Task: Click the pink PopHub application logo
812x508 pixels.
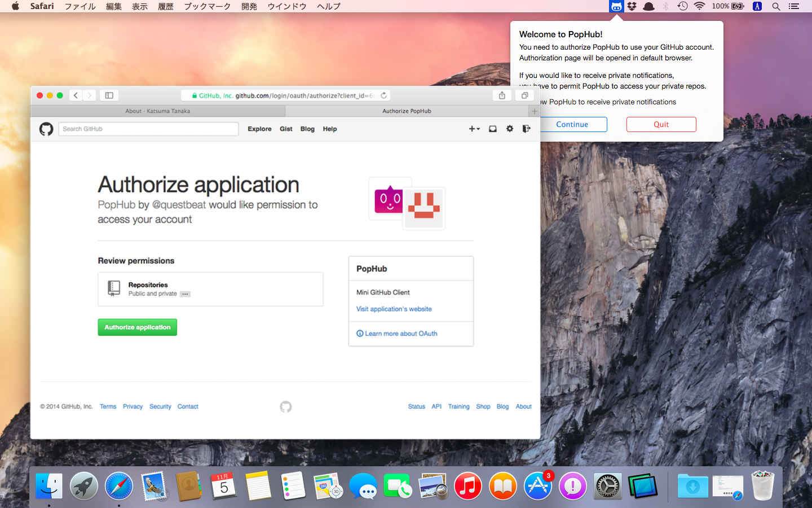Action: (390, 199)
